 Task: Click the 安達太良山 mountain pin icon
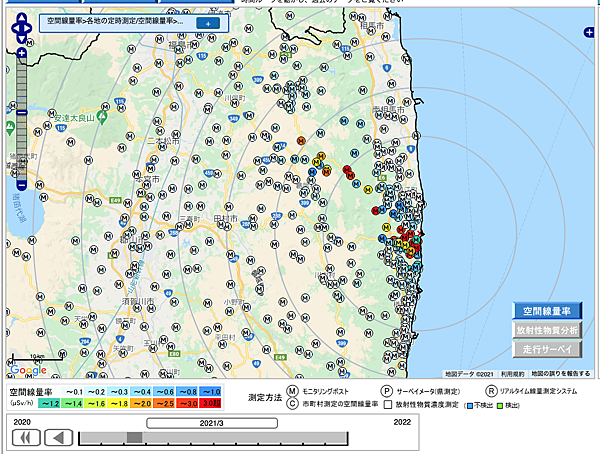101,117
